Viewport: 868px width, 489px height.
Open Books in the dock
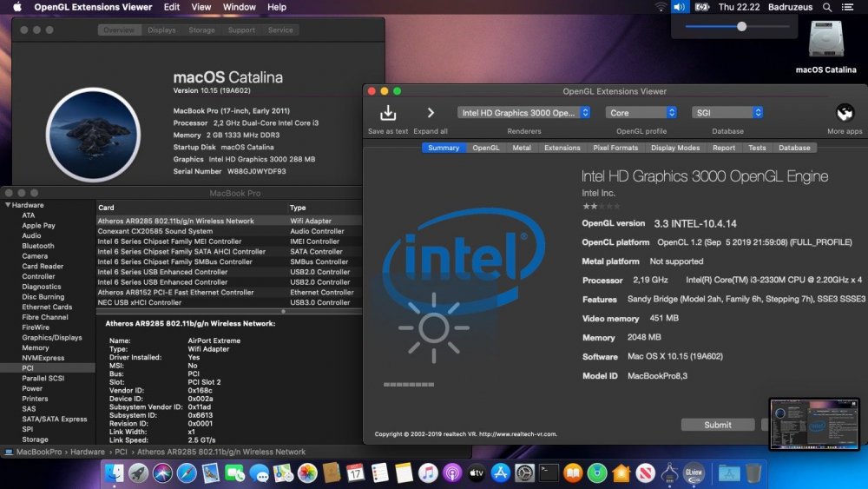(x=573, y=473)
